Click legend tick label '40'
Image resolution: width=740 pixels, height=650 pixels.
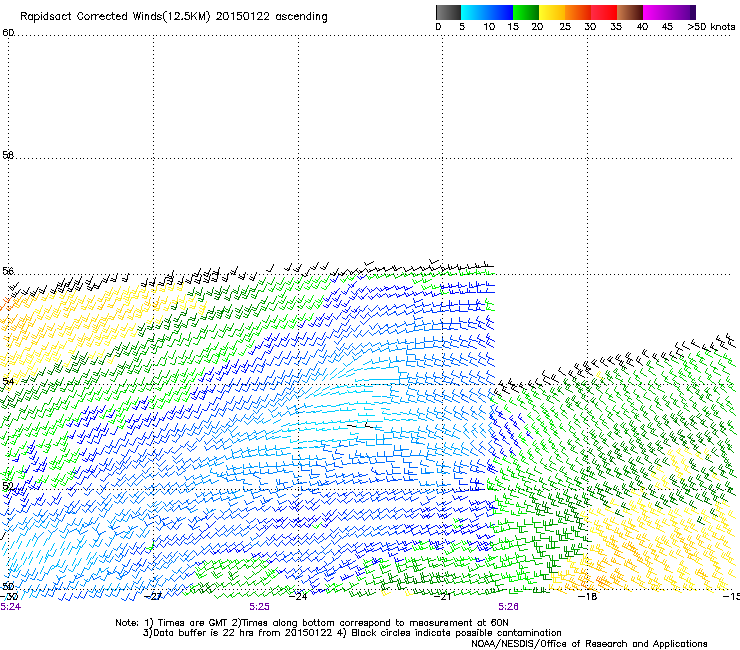click(642, 27)
